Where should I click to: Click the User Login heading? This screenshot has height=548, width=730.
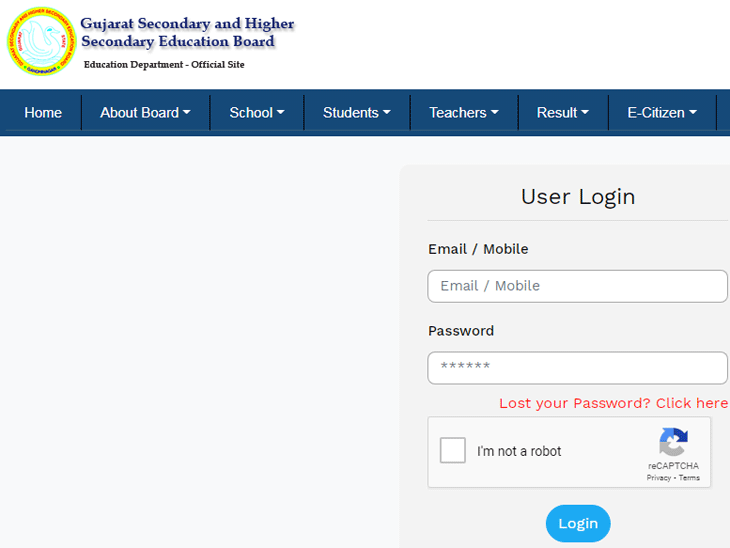pyautogui.click(x=578, y=196)
